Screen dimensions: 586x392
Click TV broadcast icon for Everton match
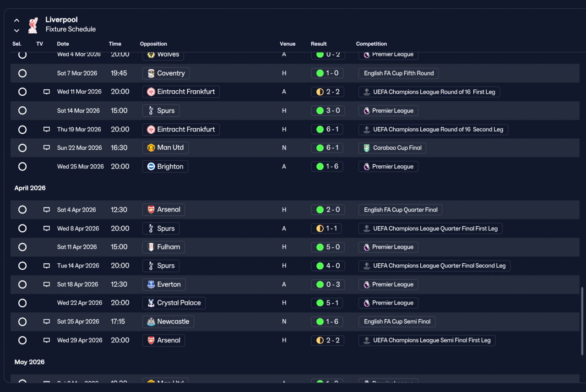pos(46,284)
